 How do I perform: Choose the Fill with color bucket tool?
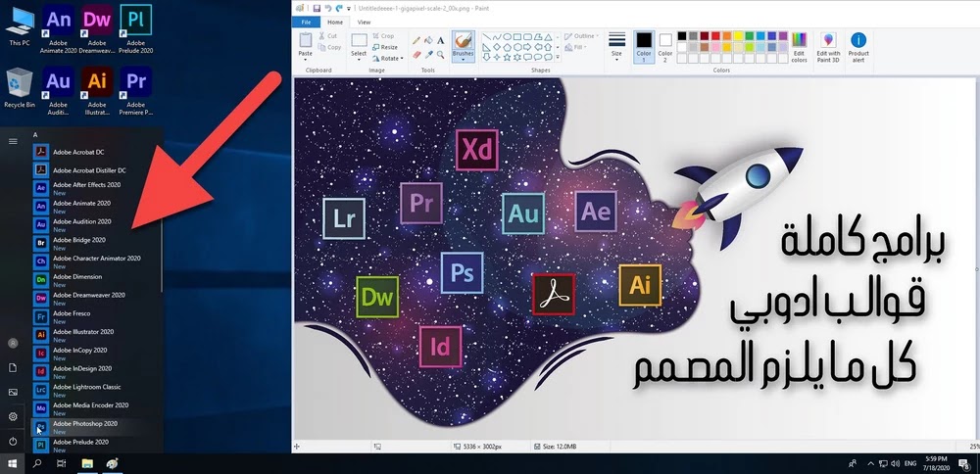(429, 40)
